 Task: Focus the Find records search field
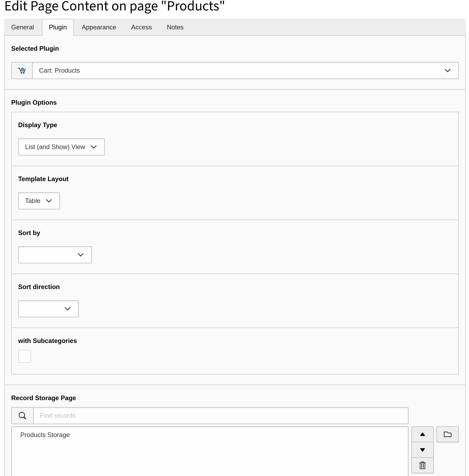(221, 416)
